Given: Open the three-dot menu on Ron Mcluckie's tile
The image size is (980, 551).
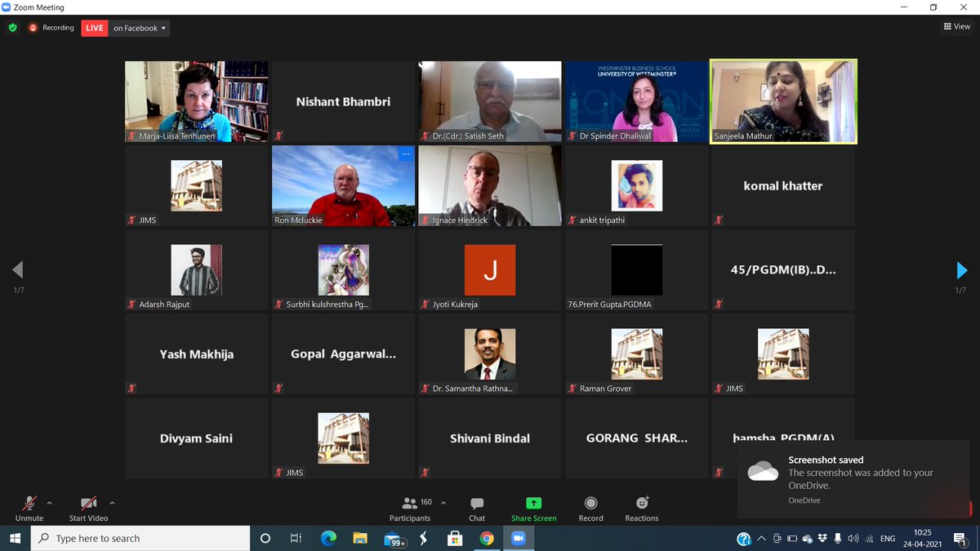Looking at the screenshot, I should 406,153.
